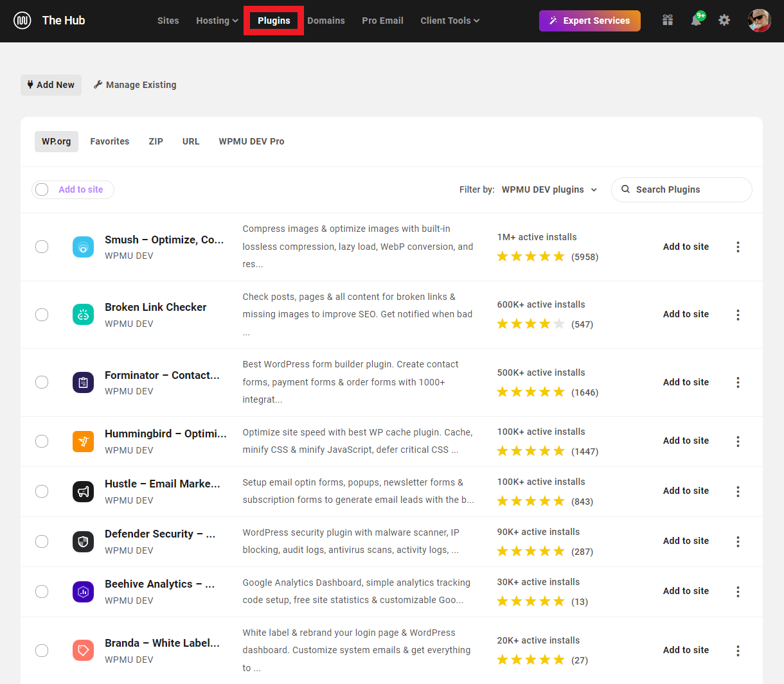Switch to the ZIP tab
Viewport: 784px width, 684px height.
156,141
